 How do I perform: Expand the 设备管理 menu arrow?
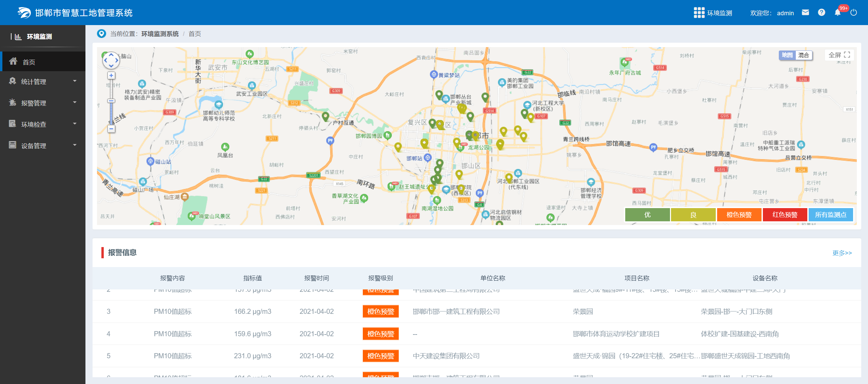[x=75, y=145]
